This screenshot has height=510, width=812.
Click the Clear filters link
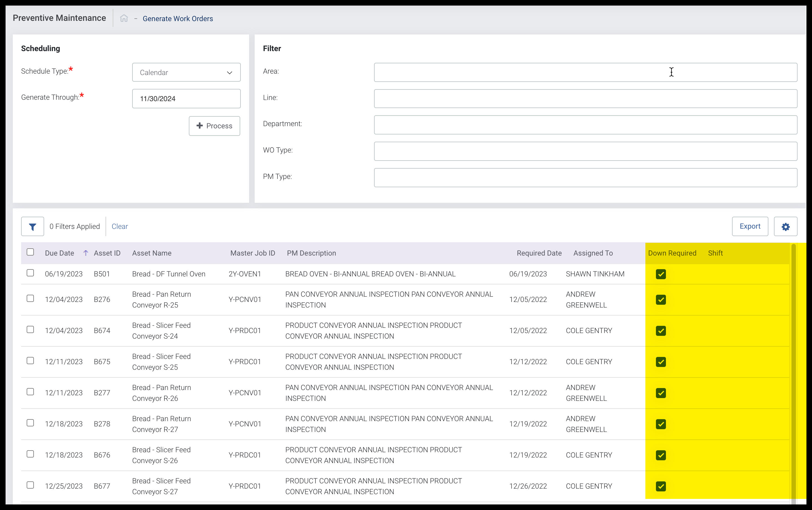[x=120, y=226]
